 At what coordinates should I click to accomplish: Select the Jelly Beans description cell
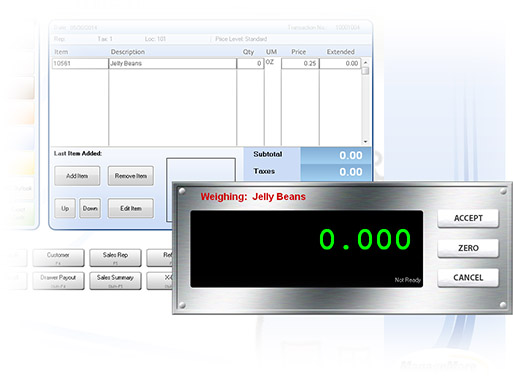pos(173,64)
